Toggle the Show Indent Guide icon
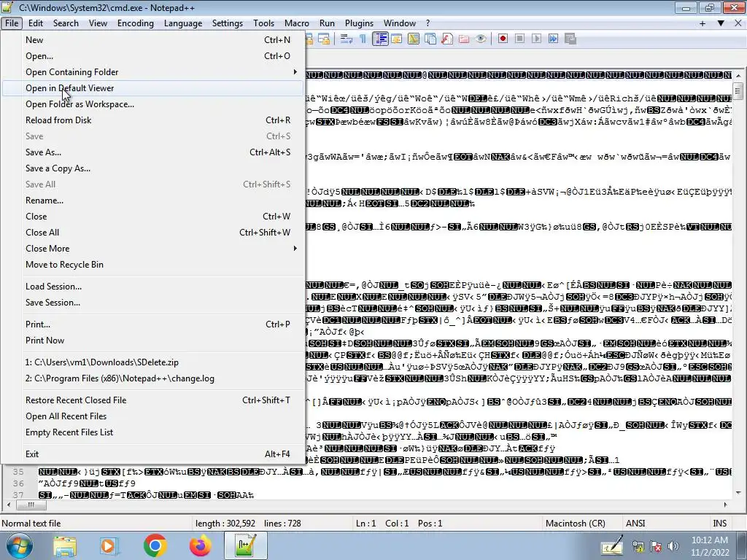This screenshot has width=747, height=560. click(x=380, y=39)
